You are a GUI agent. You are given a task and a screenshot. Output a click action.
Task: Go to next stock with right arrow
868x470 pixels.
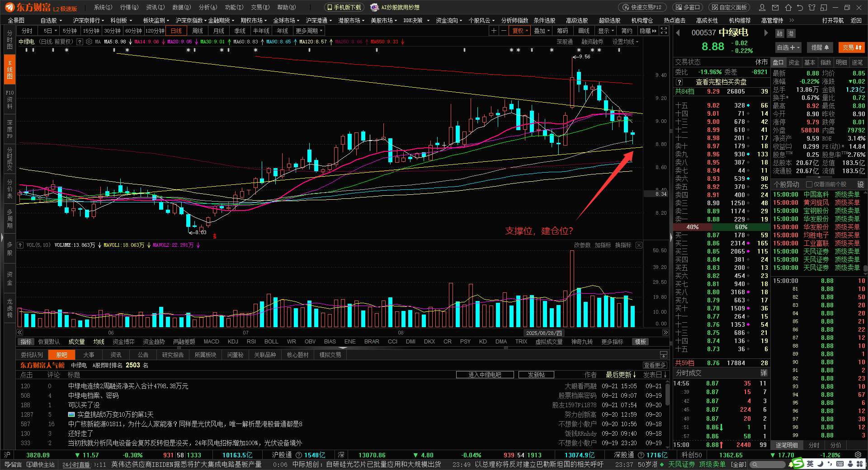point(766,33)
